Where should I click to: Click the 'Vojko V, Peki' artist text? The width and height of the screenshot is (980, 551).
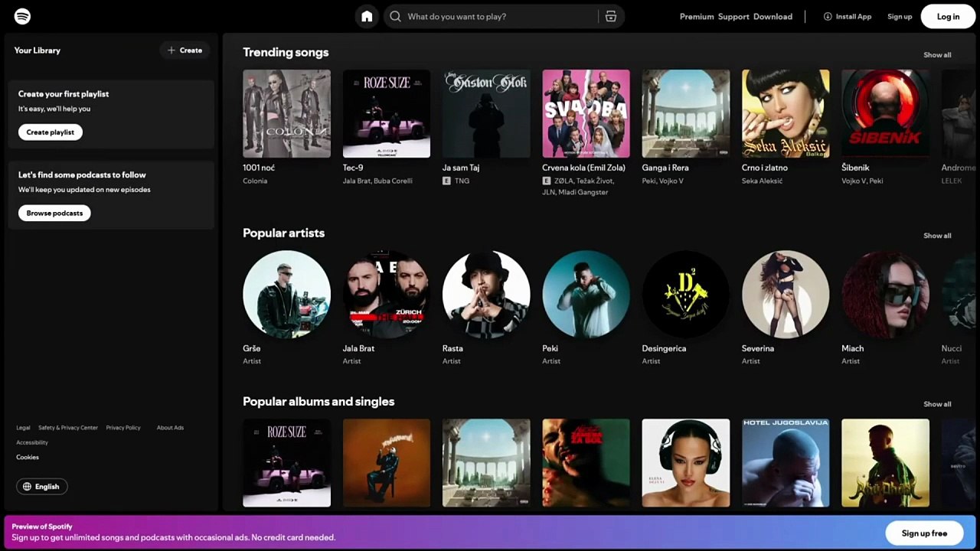point(862,181)
